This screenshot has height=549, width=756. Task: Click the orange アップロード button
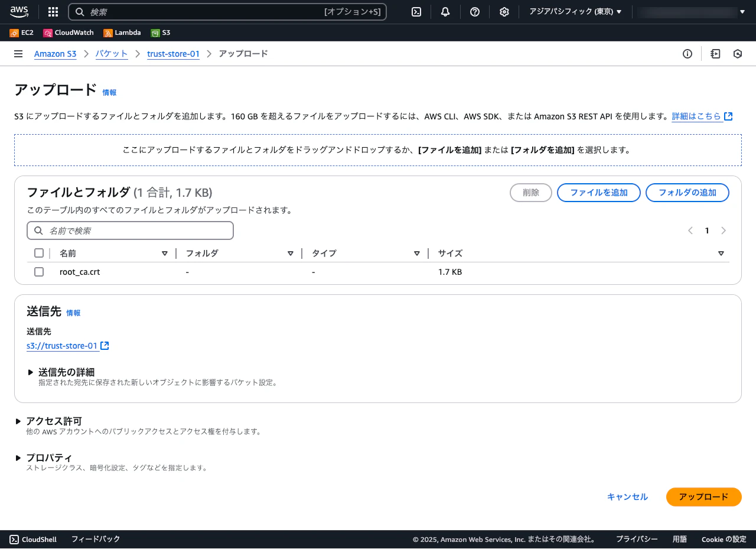[703, 497]
